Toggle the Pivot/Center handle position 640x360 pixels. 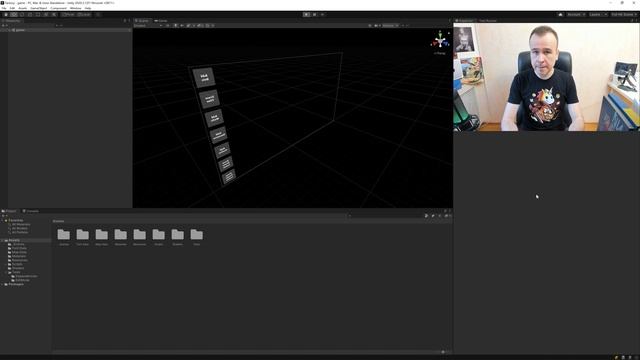(68, 14)
